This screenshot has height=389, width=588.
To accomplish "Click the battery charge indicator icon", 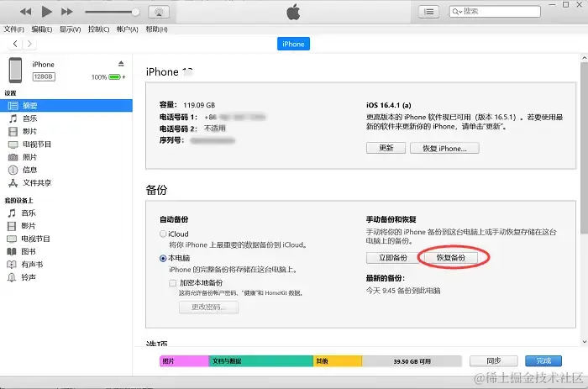I will point(115,77).
